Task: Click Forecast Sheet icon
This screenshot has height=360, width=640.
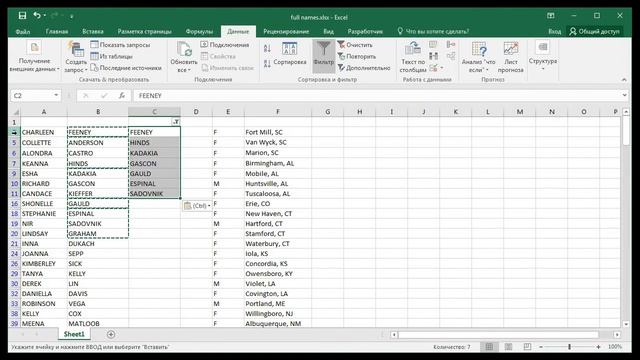Action: point(511,49)
